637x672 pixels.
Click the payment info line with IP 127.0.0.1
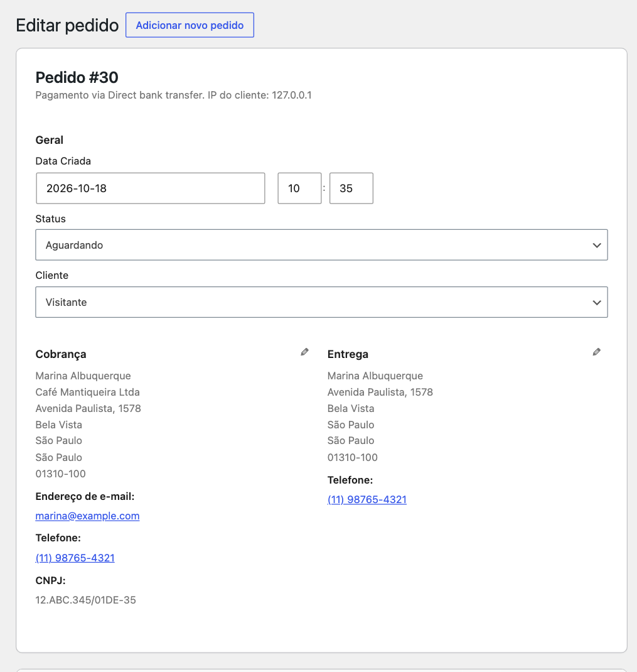[173, 95]
